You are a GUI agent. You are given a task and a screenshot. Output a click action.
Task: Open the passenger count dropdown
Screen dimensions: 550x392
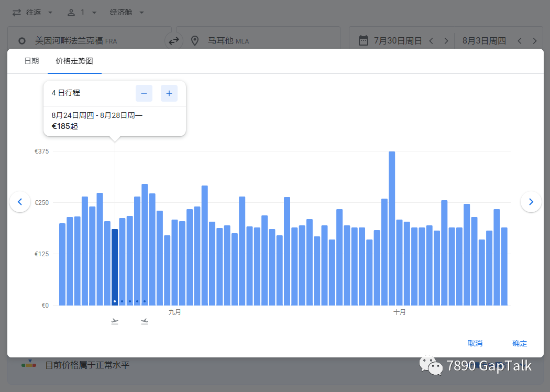[82, 12]
